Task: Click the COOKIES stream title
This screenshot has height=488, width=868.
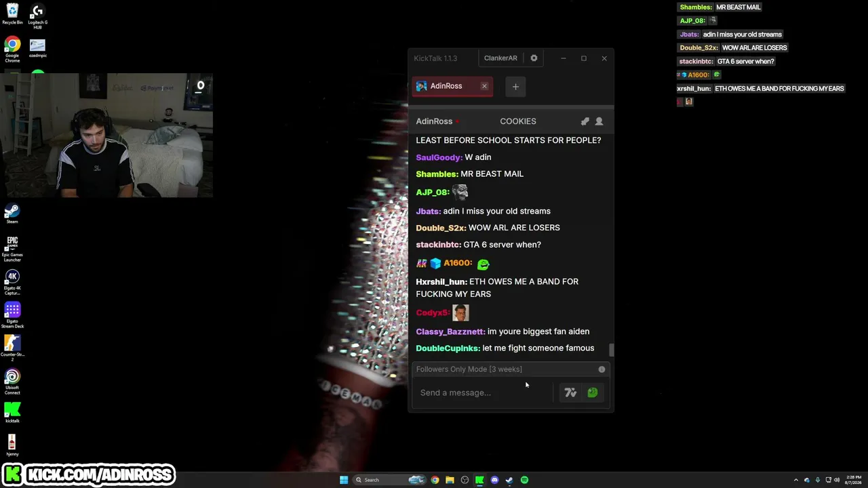Action: tap(518, 121)
